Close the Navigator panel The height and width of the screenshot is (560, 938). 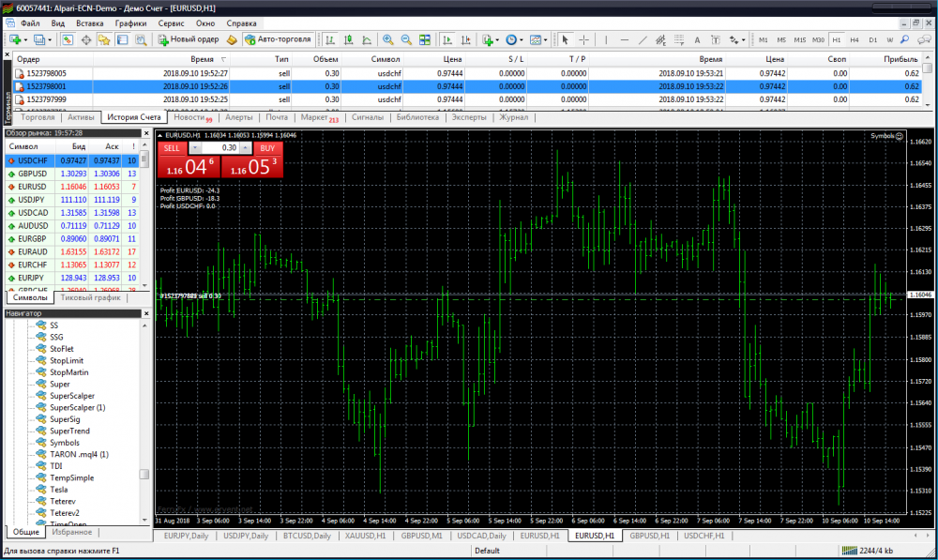coord(146,313)
